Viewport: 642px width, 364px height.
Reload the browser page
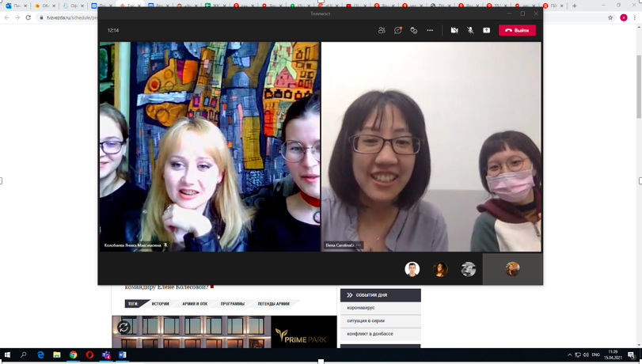28,17
